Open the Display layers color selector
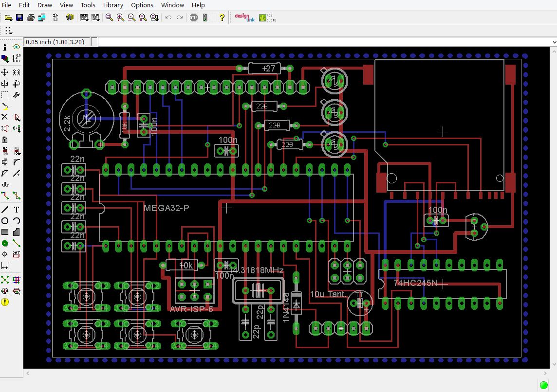Viewport: 557px width, 392px height. click(x=4, y=58)
